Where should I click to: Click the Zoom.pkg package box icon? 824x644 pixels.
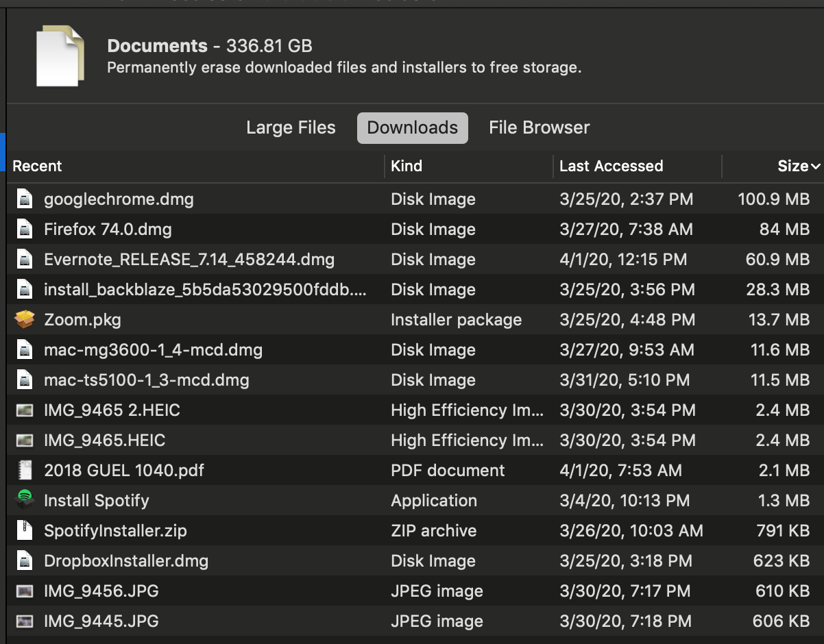click(x=25, y=320)
